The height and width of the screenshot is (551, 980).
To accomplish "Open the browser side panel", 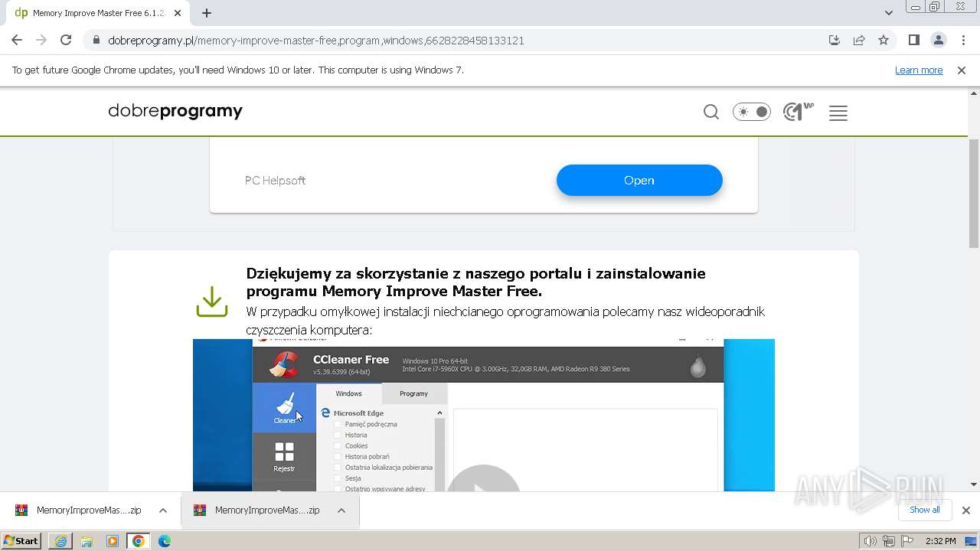I will [913, 41].
